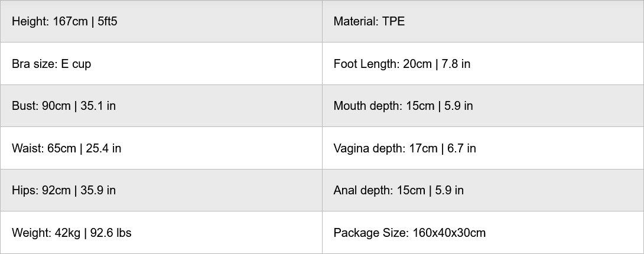Select the Vagina depth 17cm cell

pos(482,148)
